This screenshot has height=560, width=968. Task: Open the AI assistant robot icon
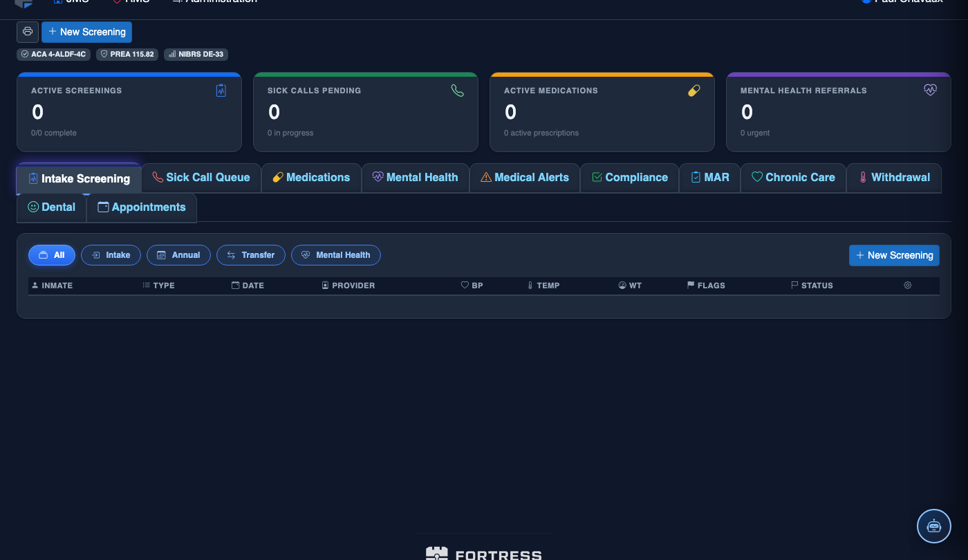pyautogui.click(x=934, y=526)
